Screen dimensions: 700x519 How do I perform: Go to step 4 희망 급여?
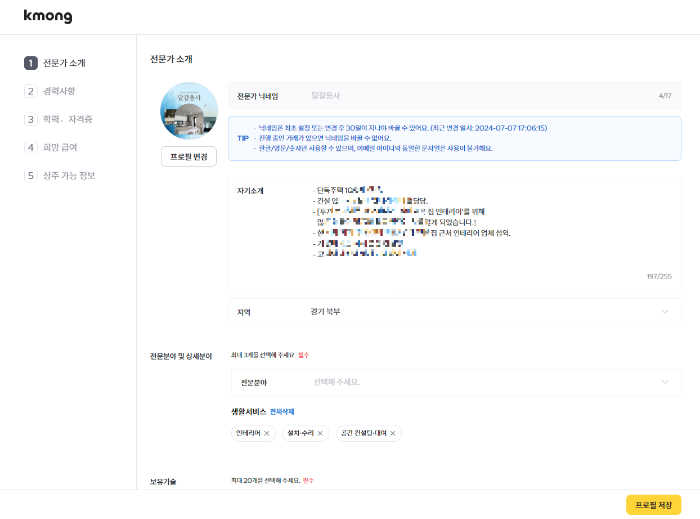(51, 147)
